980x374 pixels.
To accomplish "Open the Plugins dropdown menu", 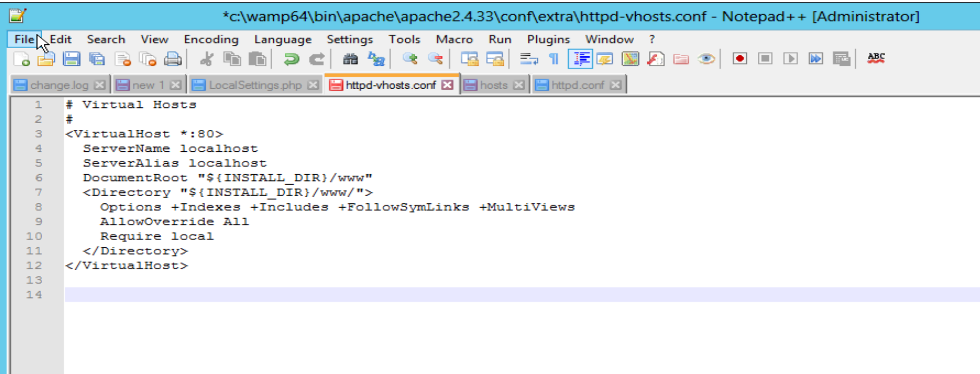I will tap(548, 40).
